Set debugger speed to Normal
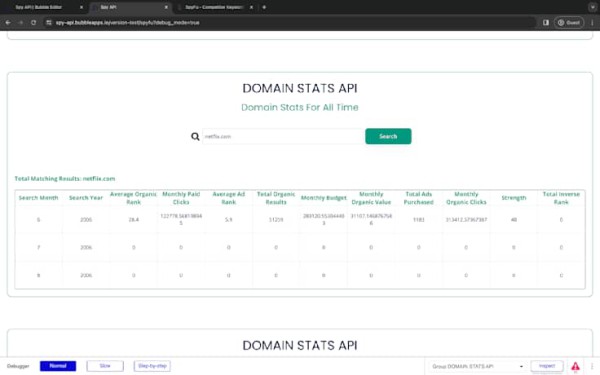Viewport: 600px width, 375px height. [58, 366]
